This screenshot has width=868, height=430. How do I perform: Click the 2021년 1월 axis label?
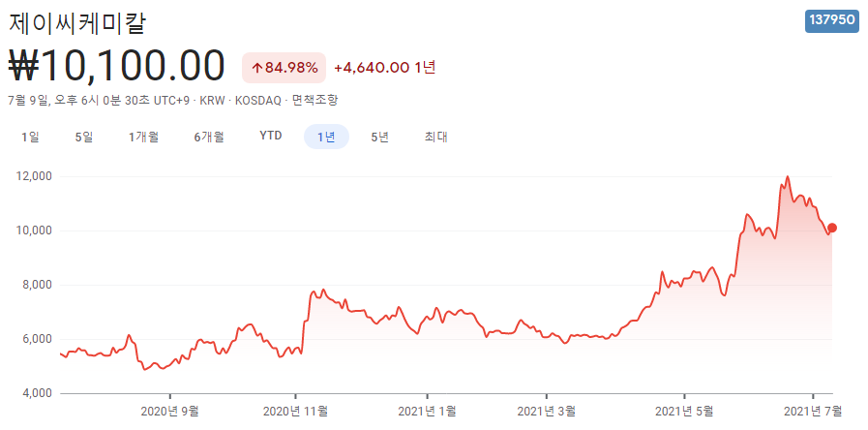(x=427, y=412)
